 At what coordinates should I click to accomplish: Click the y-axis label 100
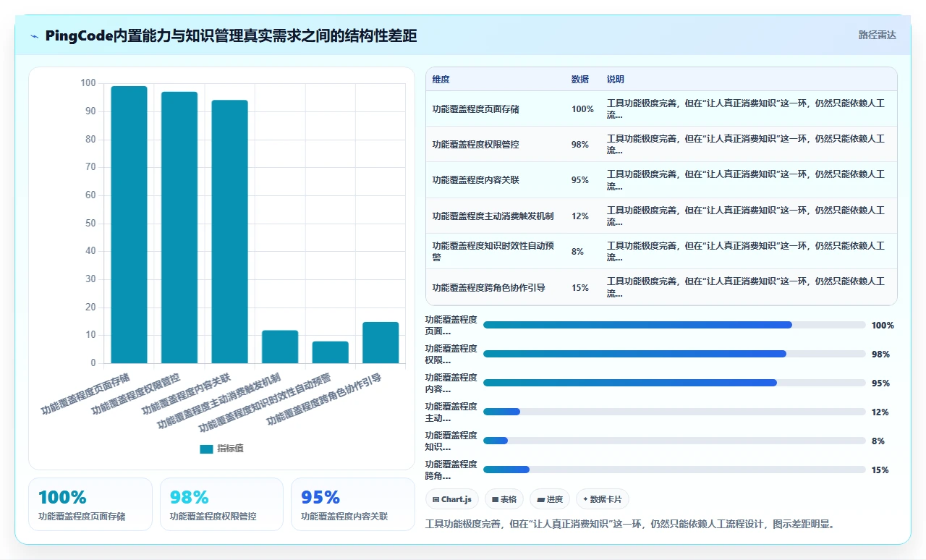(88, 83)
